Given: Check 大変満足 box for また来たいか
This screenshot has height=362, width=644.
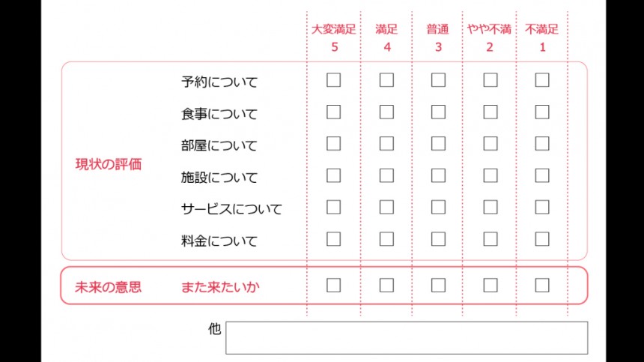Looking at the screenshot, I should (x=333, y=285).
